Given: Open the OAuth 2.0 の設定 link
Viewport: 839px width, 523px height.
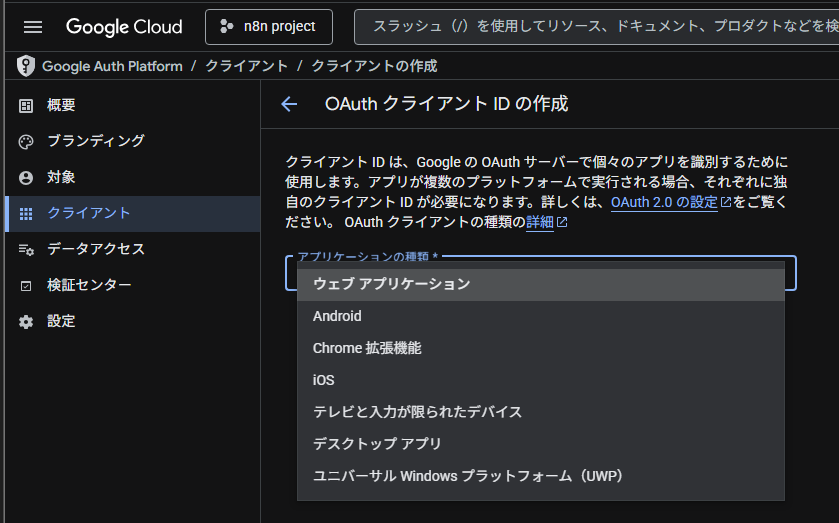Looking at the screenshot, I should coord(664,202).
